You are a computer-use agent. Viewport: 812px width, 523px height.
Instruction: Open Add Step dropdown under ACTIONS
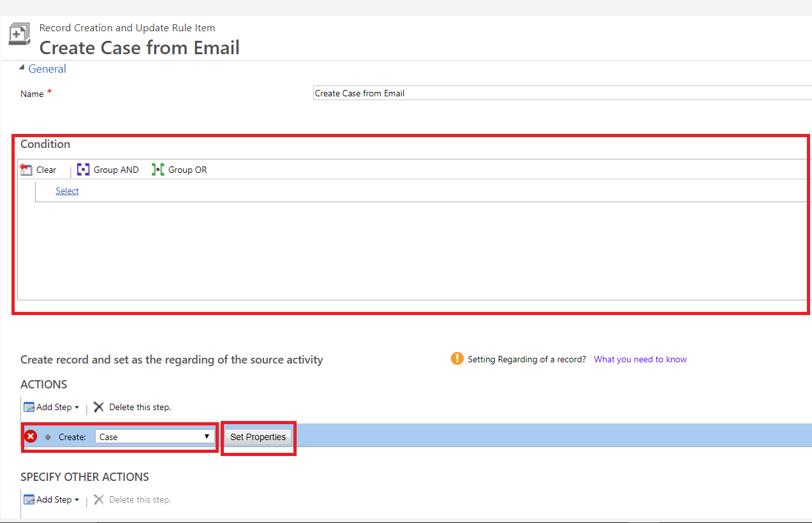pos(51,407)
